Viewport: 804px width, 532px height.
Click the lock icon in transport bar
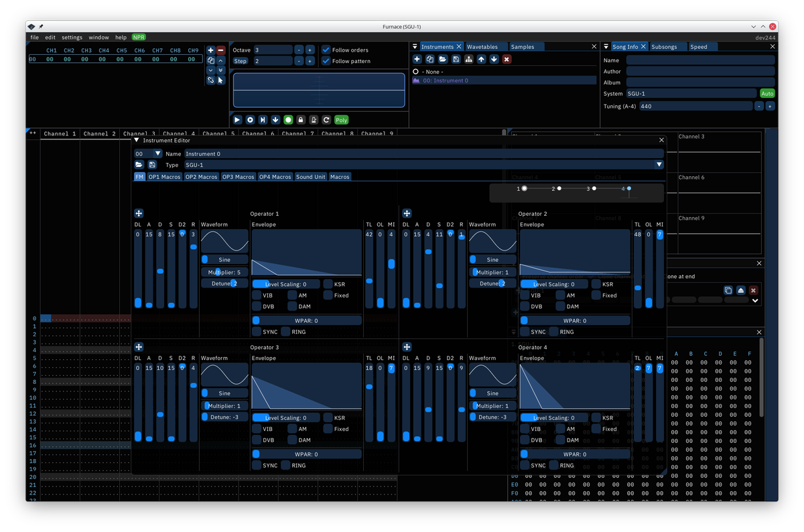click(x=301, y=120)
